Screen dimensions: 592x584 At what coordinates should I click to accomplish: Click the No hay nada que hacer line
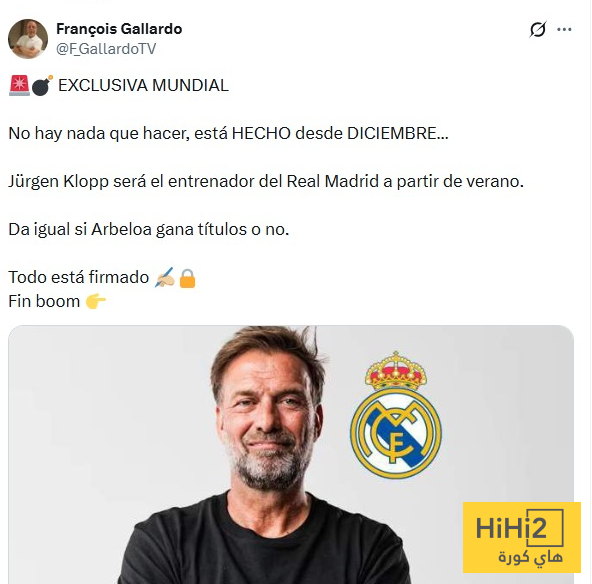tap(228, 134)
